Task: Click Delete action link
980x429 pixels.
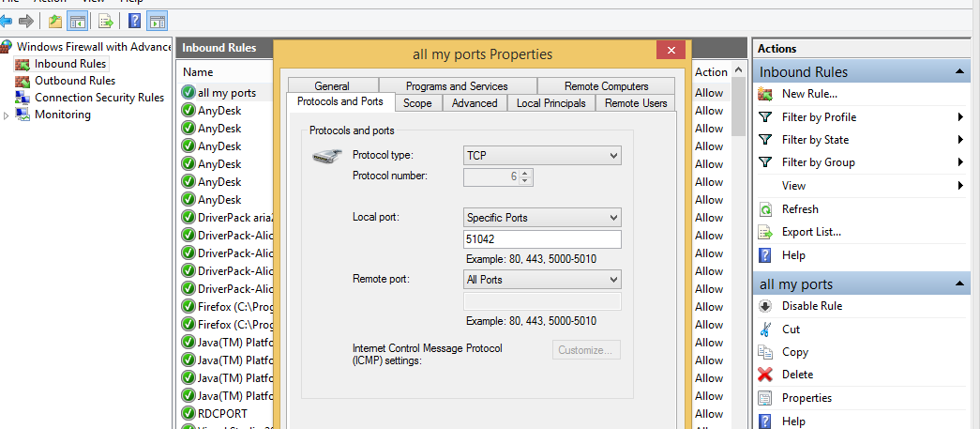Action: [797, 375]
